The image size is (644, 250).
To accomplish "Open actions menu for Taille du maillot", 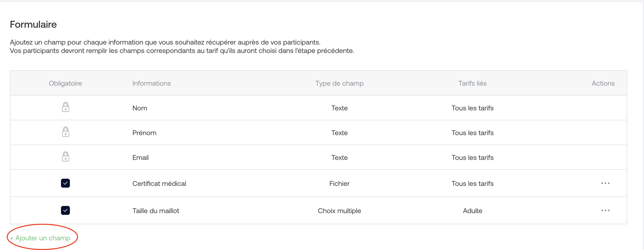I will tap(605, 211).
